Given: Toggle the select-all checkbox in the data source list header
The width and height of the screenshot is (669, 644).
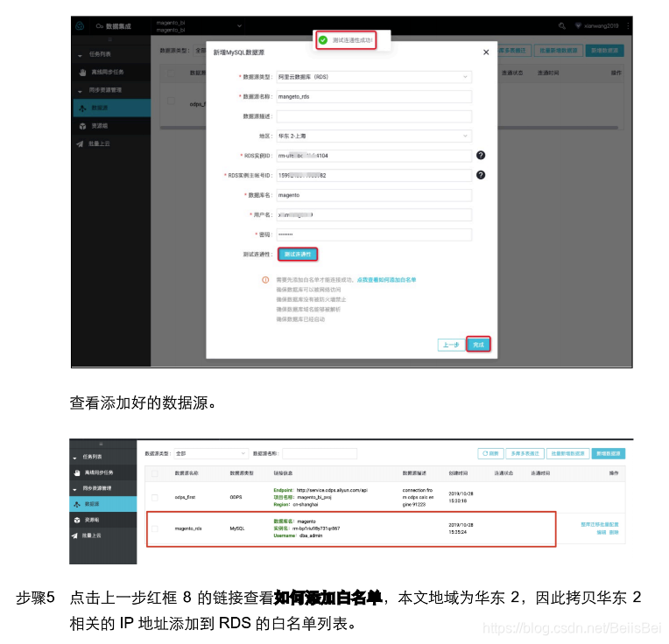Looking at the screenshot, I should (x=155, y=473).
